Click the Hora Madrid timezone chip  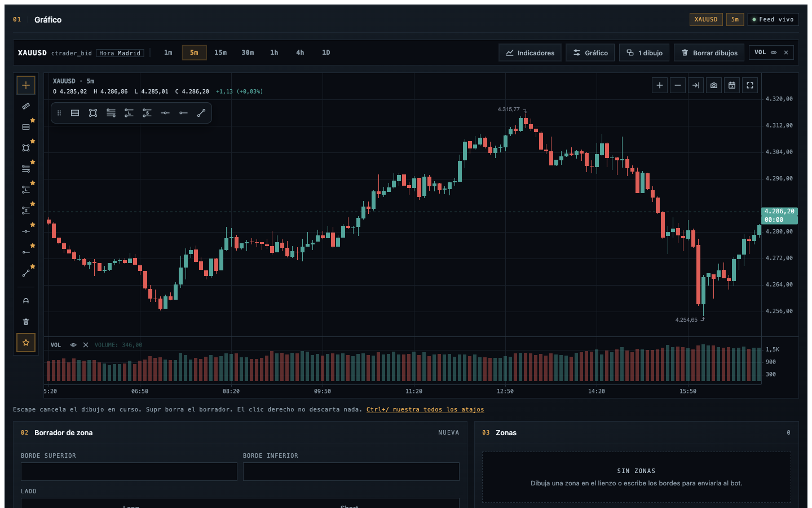tap(120, 53)
